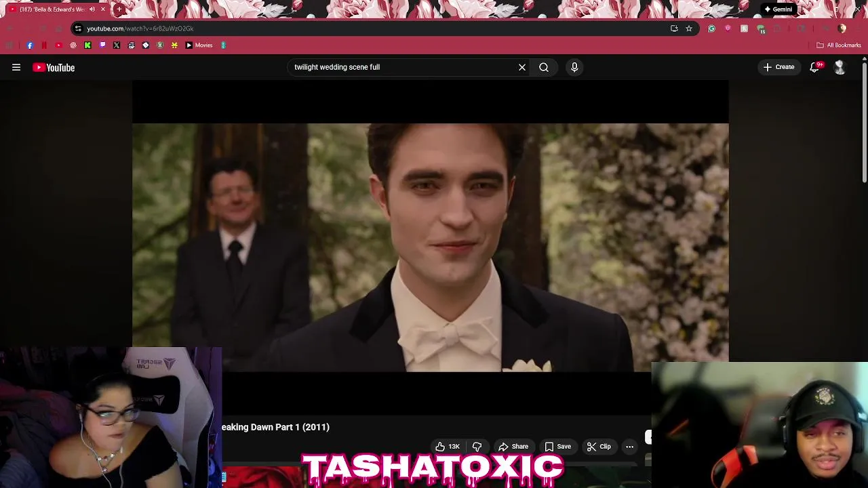Open the YouTube guide hamburger menu
868x488 pixels.
(x=16, y=67)
